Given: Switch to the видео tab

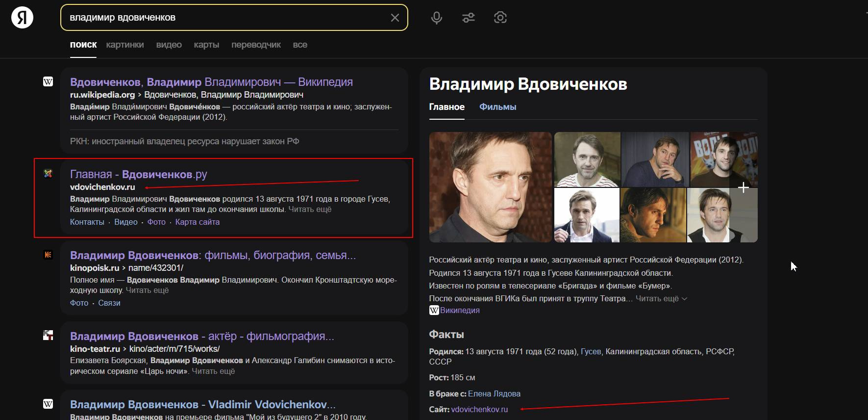Looking at the screenshot, I should tap(169, 45).
